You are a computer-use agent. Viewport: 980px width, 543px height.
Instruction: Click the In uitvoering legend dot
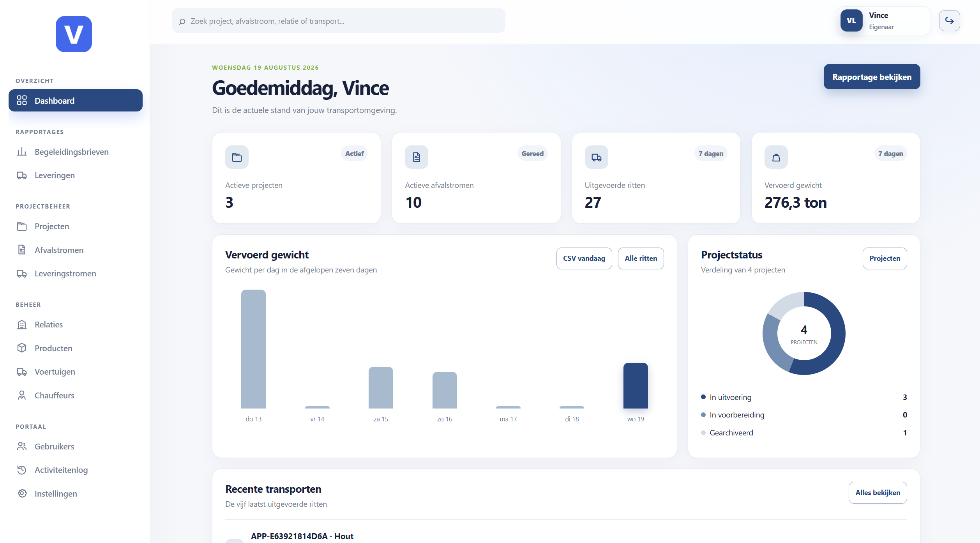[x=703, y=397]
